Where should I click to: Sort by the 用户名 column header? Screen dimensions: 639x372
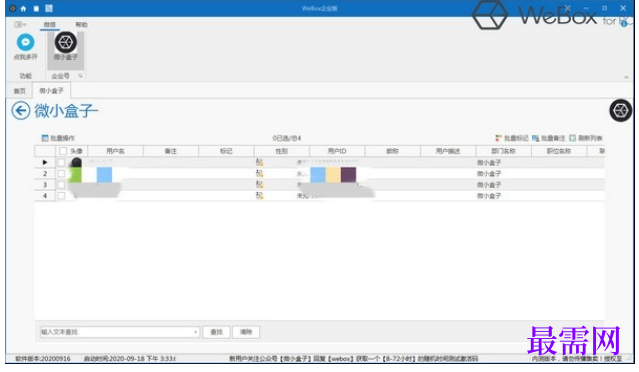tap(115, 151)
